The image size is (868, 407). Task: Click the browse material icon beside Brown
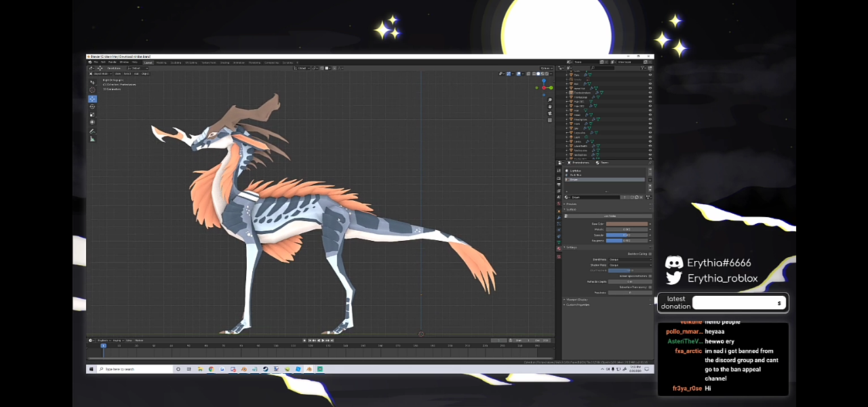[567, 197]
